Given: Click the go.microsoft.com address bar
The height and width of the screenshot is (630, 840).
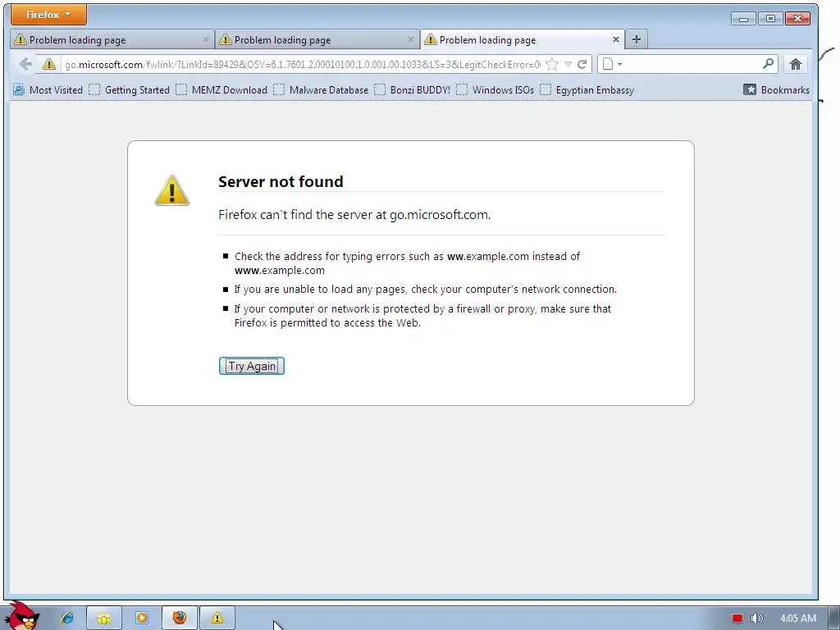Looking at the screenshot, I should pos(302,65).
